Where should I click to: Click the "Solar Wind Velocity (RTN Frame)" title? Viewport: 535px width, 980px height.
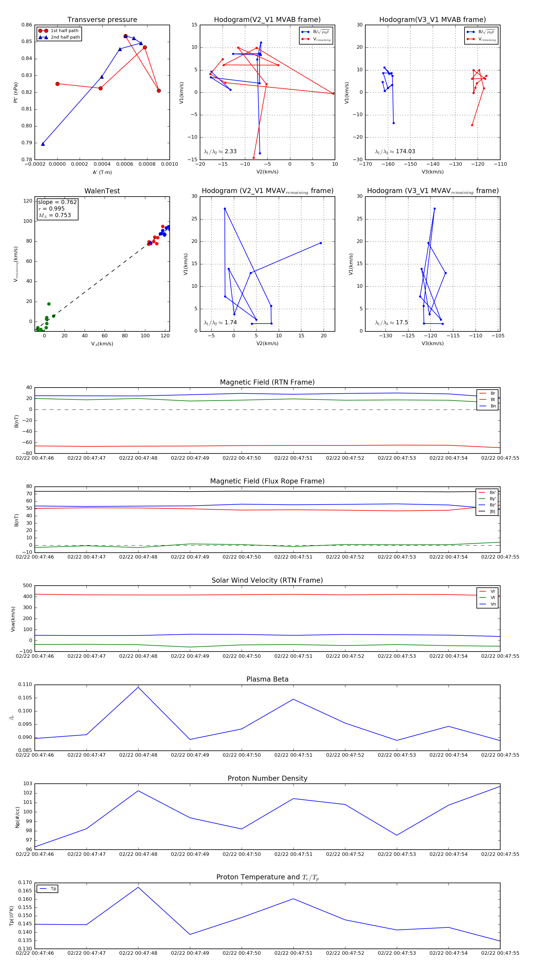click(267, 580)
